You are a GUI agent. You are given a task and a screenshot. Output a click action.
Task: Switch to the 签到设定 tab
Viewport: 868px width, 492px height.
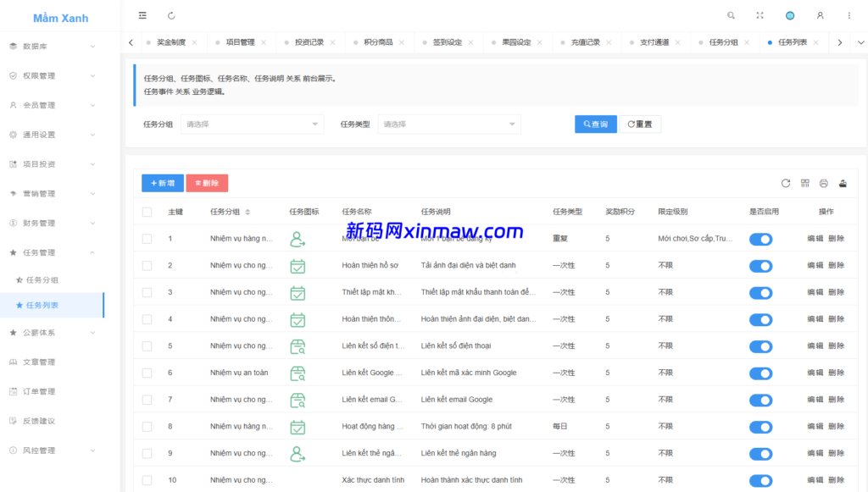(448, 42)
